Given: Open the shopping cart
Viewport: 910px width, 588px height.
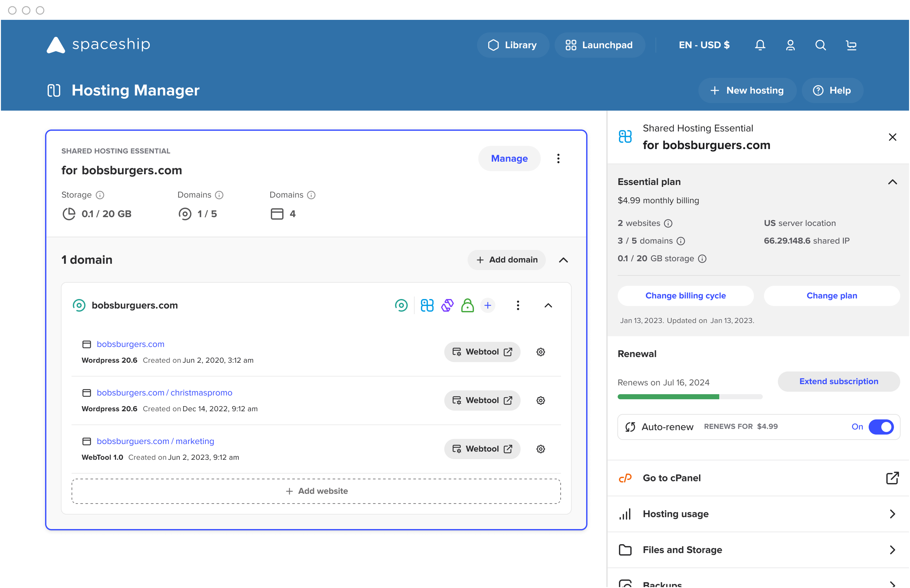Looking at the screenshot, I should [x=851, y=45].
